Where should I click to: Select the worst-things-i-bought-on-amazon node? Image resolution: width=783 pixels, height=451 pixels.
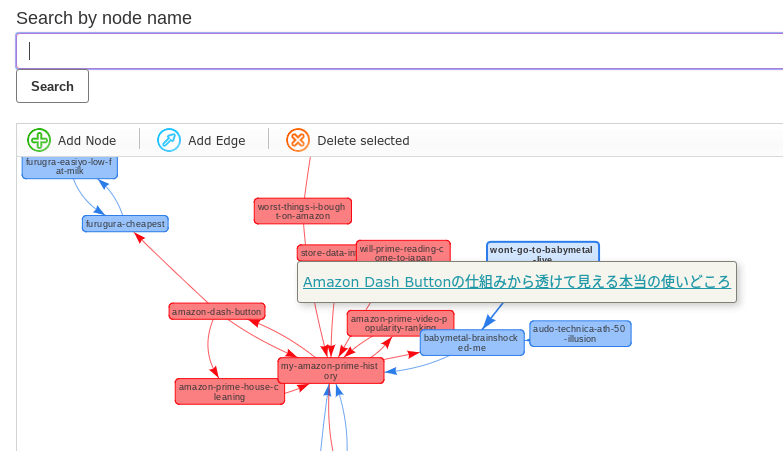point(303,211)
